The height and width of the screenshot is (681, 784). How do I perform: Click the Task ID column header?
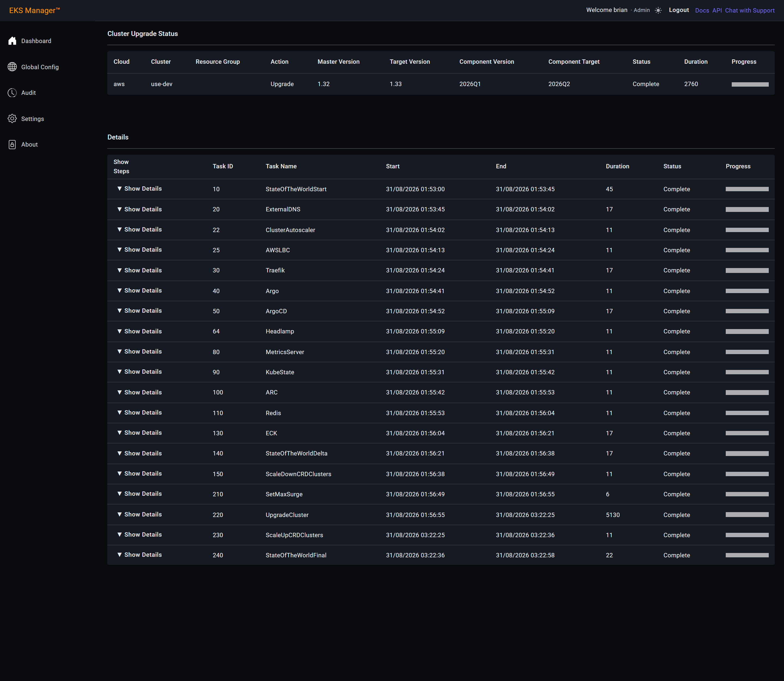tap(223, 166)
